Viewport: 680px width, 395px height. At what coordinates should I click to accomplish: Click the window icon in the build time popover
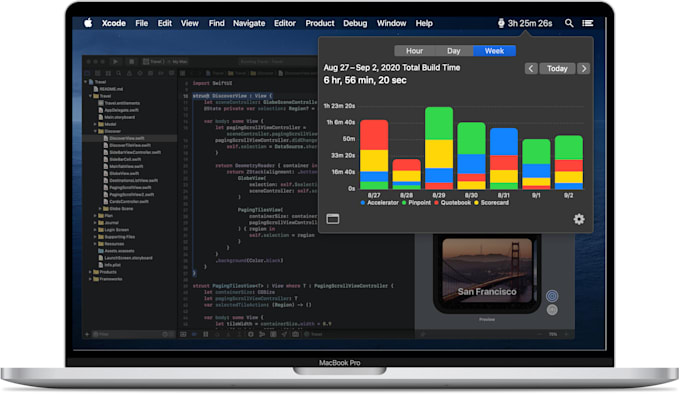click(x=333, y=219)
